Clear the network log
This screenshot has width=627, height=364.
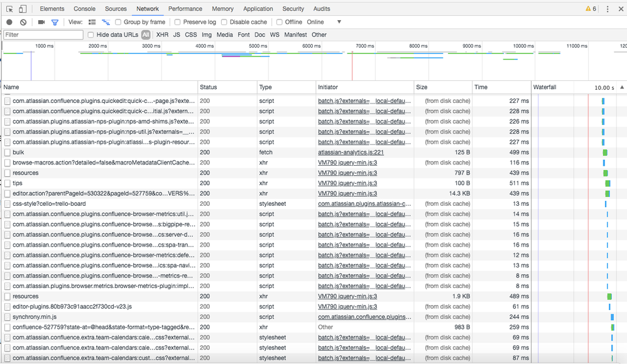pyautogui.click(x=23, y=22)
